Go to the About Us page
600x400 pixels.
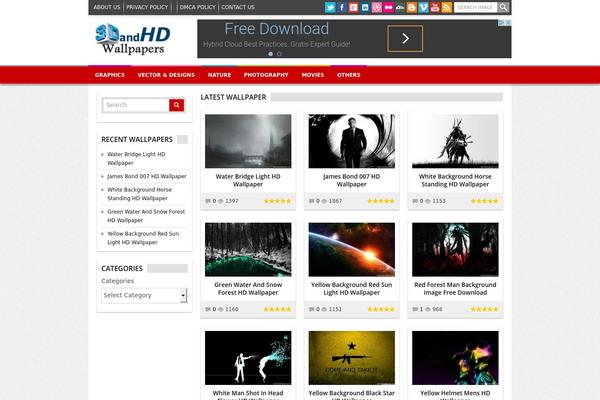tap(107, 7)
